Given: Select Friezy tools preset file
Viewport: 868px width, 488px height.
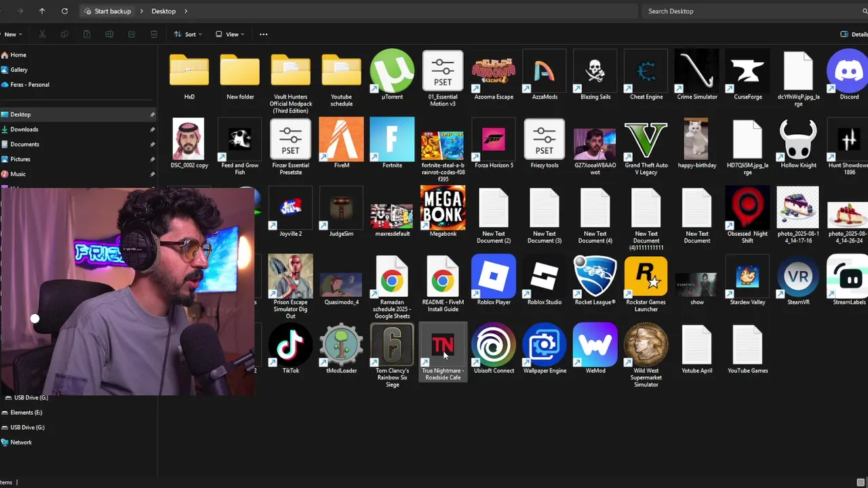Looking at the screenshot, I should pyautogui.click(x=545, y=144).
